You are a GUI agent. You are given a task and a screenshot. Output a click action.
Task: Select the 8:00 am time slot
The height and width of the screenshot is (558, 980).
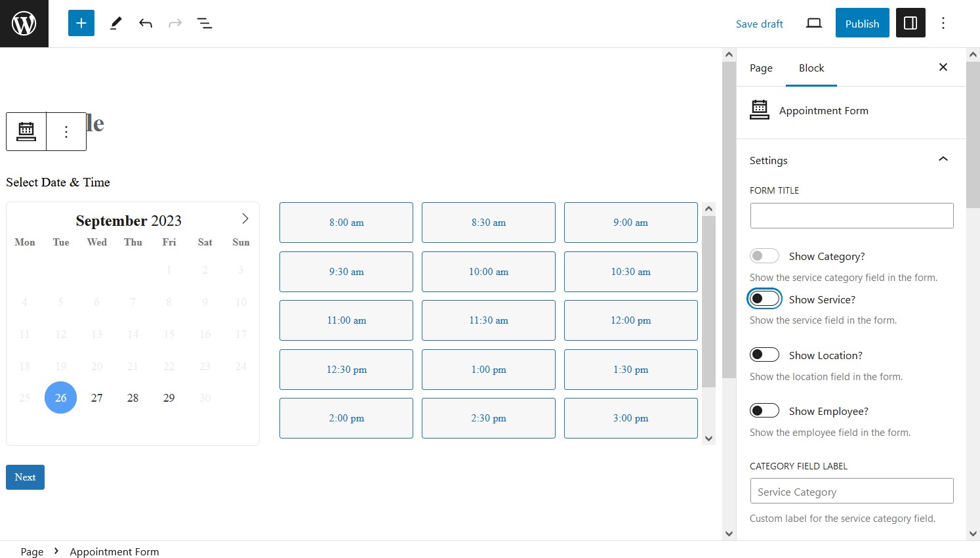tap(346, 223)
